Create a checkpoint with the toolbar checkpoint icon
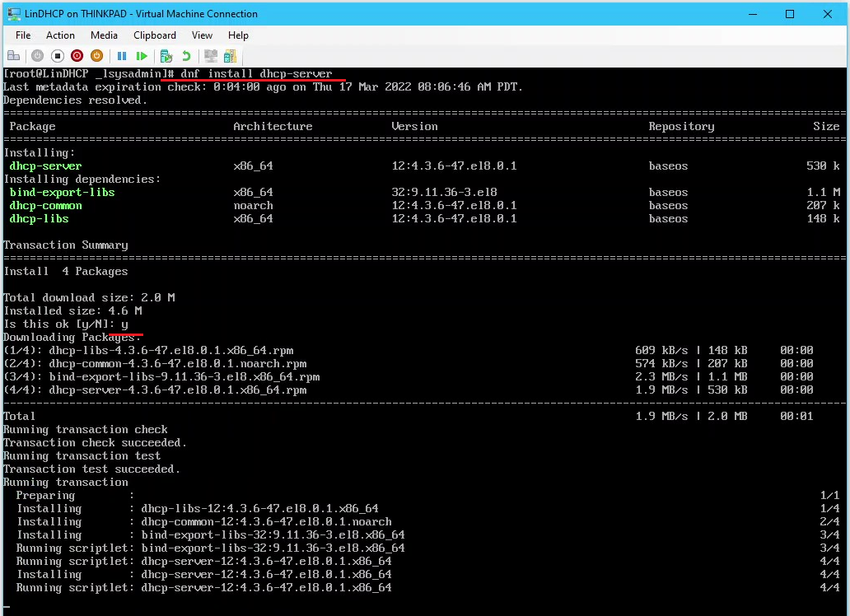Viewport: 850px width, 616px height. click(166, 56)
